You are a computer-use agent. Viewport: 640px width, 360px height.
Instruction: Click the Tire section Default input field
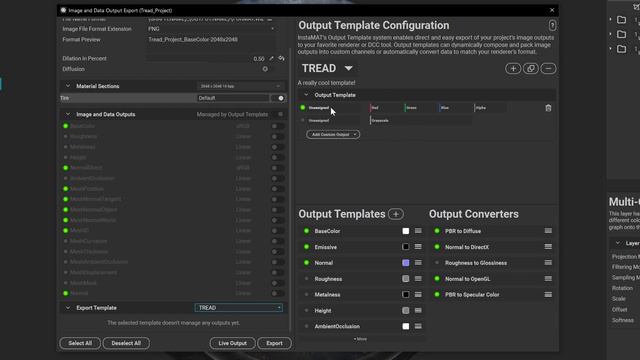(233, 98)
